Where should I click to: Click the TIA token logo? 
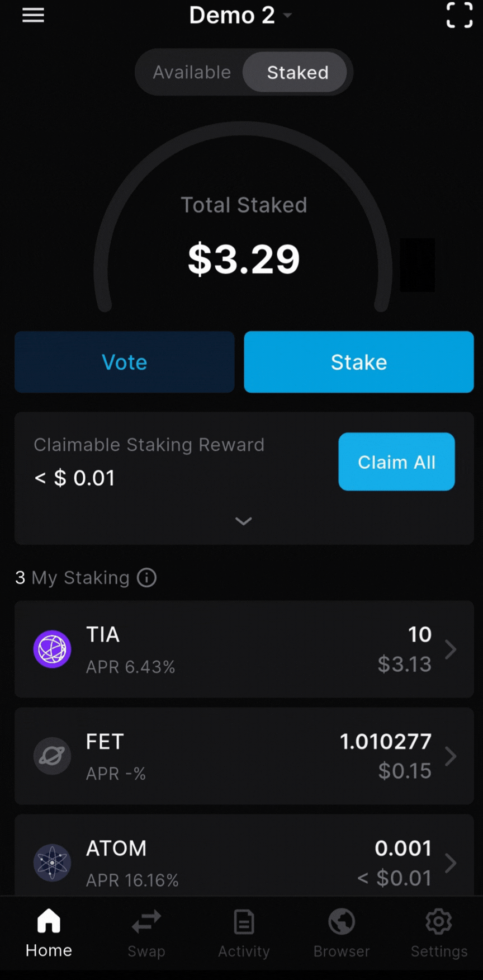(x=52, y=649)
